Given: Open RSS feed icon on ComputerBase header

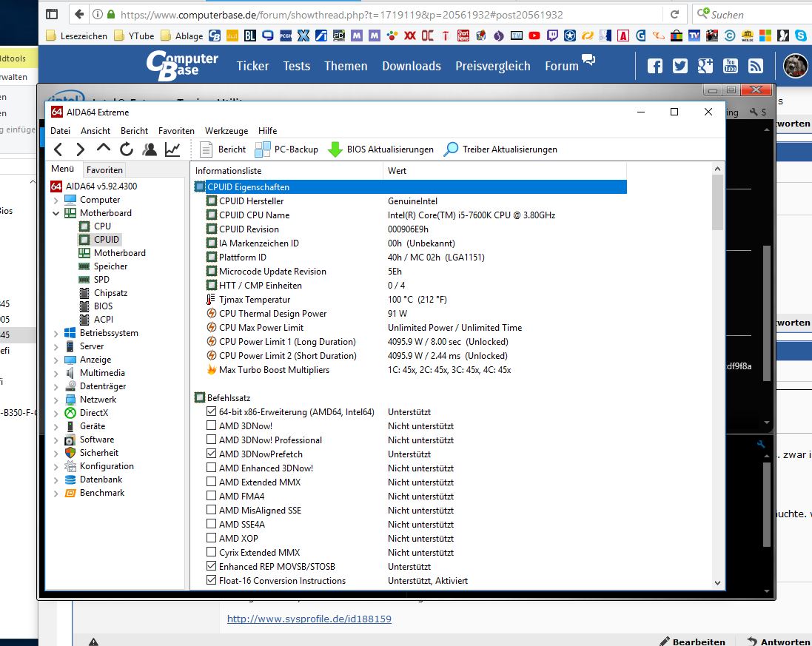Looking at the screenshot, I should click(x=756, y=66).
